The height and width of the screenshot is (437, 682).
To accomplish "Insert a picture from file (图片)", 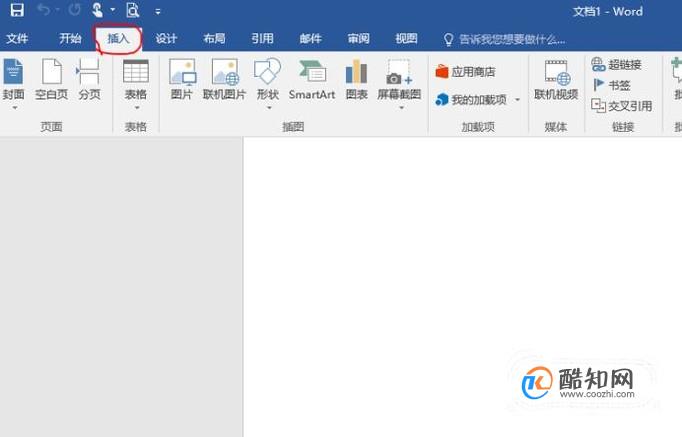I will click(x=182, y=80).
